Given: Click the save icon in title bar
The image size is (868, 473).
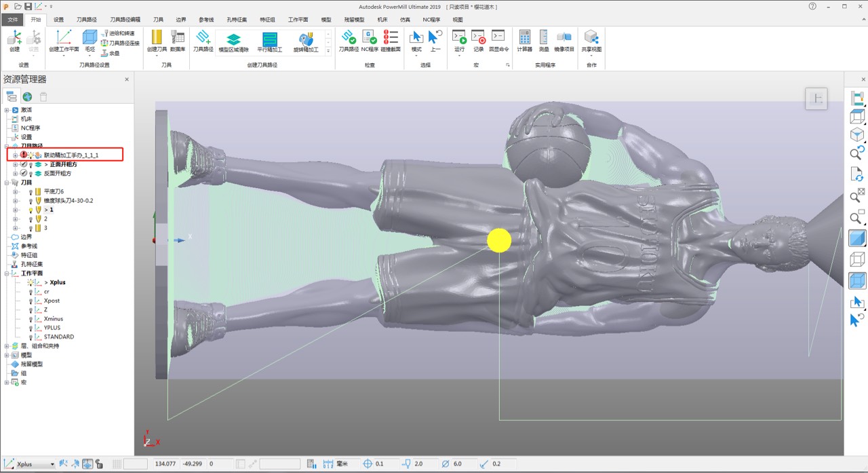Looking at the screenshot, I should coord(28,6).
